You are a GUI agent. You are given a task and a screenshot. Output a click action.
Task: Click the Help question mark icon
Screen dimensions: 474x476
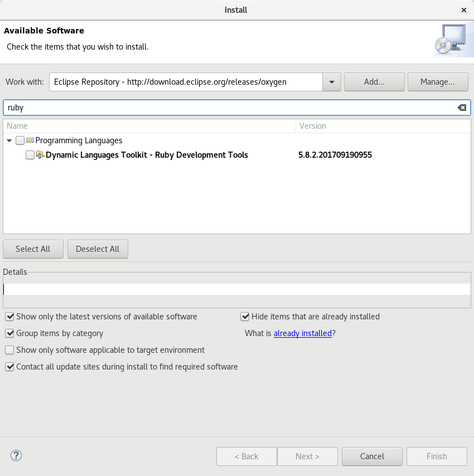click(16, 455)
